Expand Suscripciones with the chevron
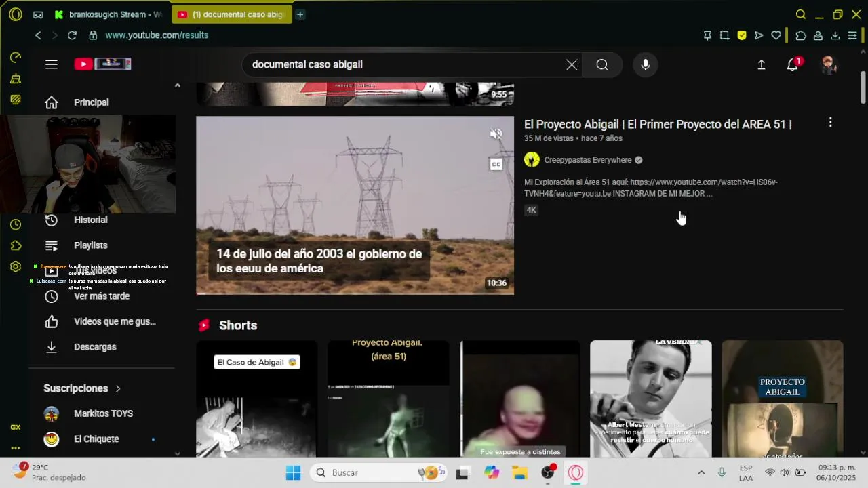The image size is (868, 488). 117,388
